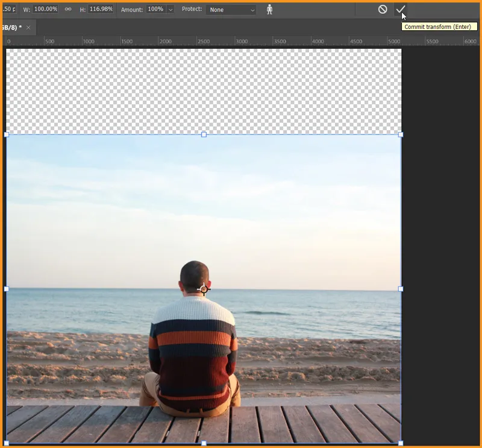Close the document tab with the X
The width and height of the screenshot is (482, 448).
(x=28, y=28)
